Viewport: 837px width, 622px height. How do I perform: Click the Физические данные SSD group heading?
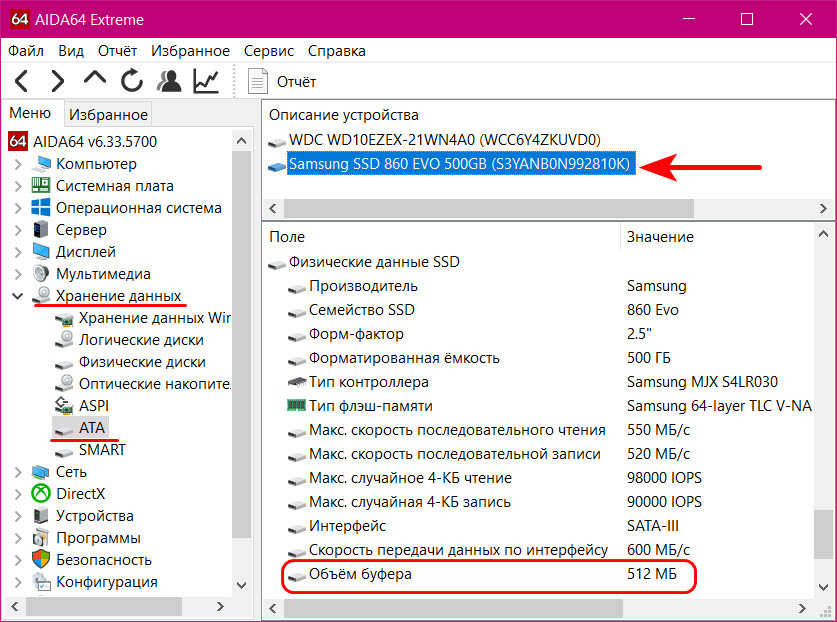(x=374, y=262)
